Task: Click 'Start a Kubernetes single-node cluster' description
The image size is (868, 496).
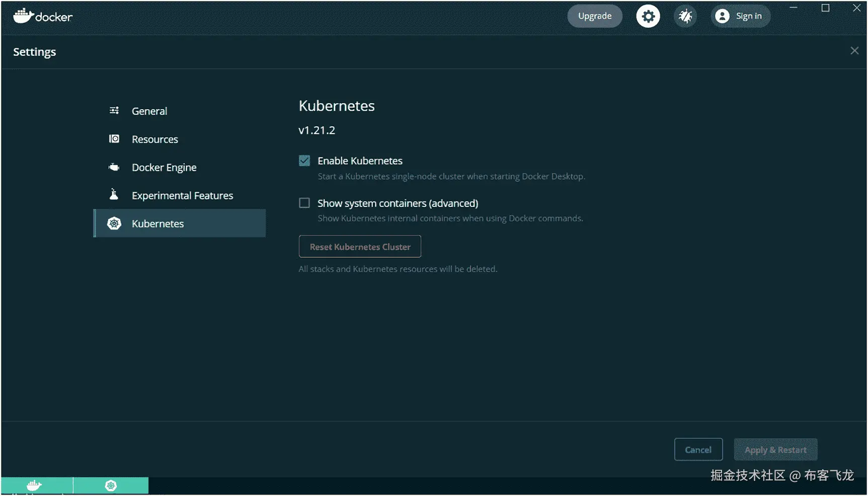Action: click(451, 176)
